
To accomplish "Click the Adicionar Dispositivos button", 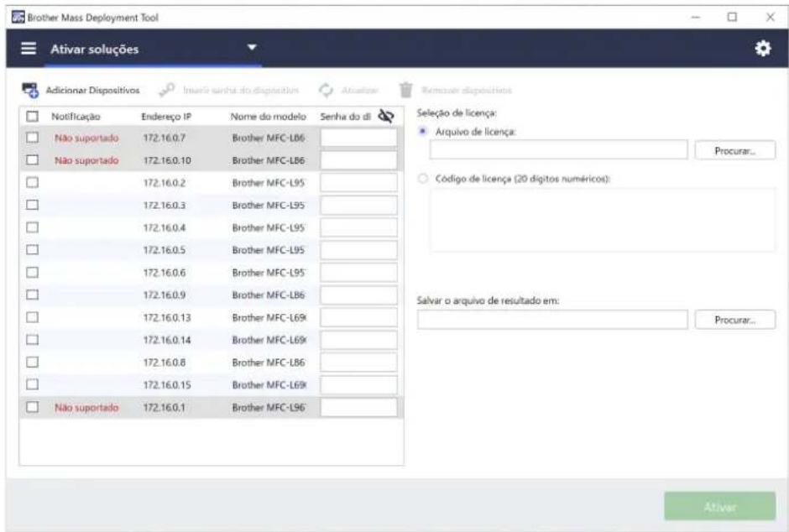I will pyautogui.click(x=81, y=91).
